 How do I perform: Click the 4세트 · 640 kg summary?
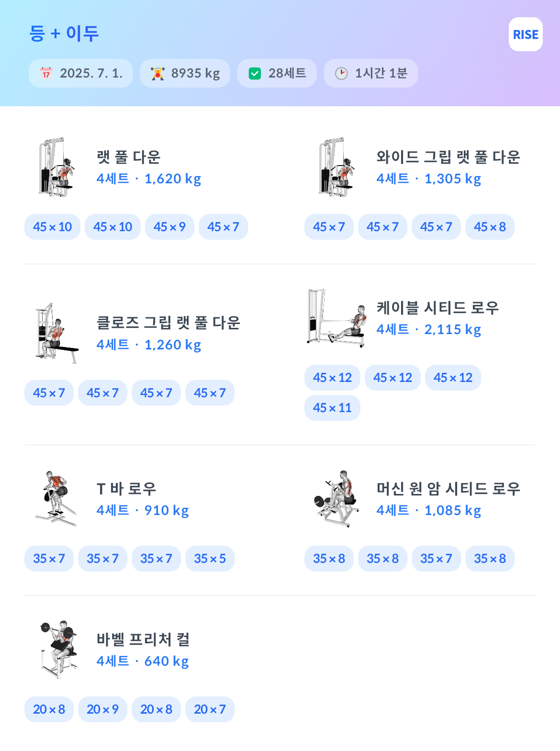[143, 661]
